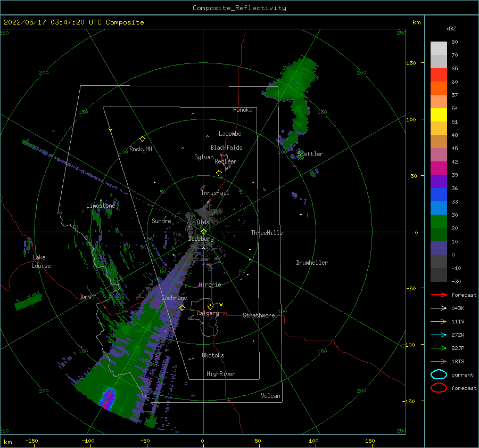Click the RedDeer city label

click(x=226, y=161)
